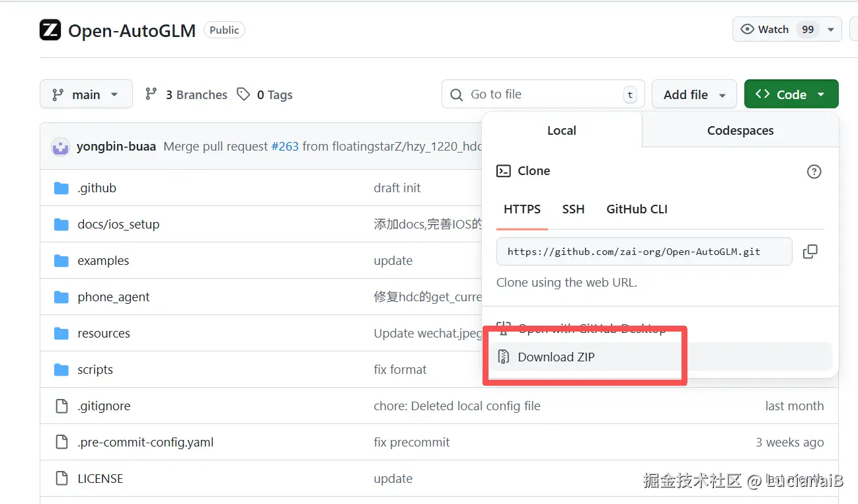Open the yongbin-buaa author link
858x504 pixels.
click(x=116, y=147)
